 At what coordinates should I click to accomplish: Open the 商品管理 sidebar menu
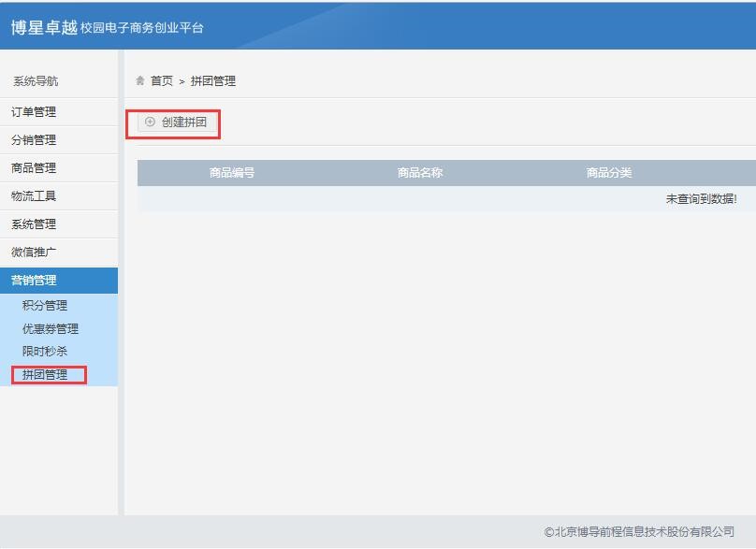pos(34,168)
